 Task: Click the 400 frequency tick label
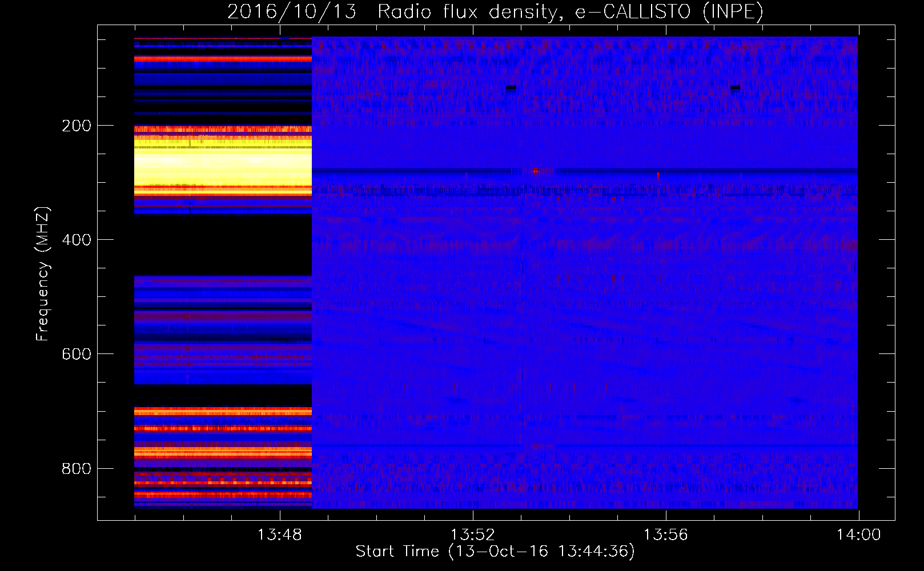click(x=77, y=240)
